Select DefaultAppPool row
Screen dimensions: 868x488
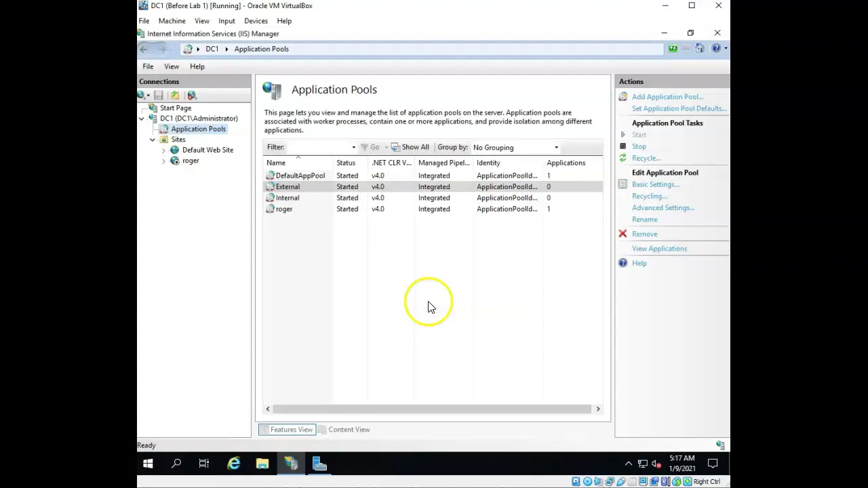click(x=433, y=176)
